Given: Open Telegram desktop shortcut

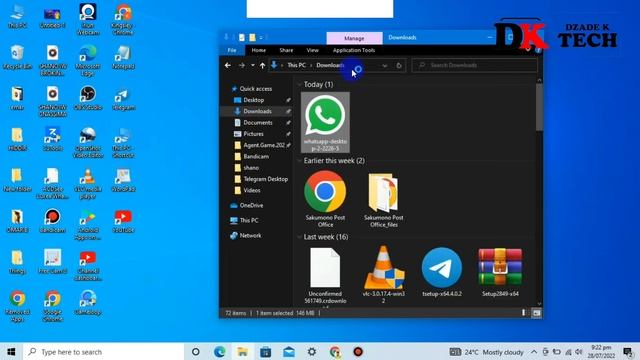Looking at the screenshot, I should click(x=123, y=98).
